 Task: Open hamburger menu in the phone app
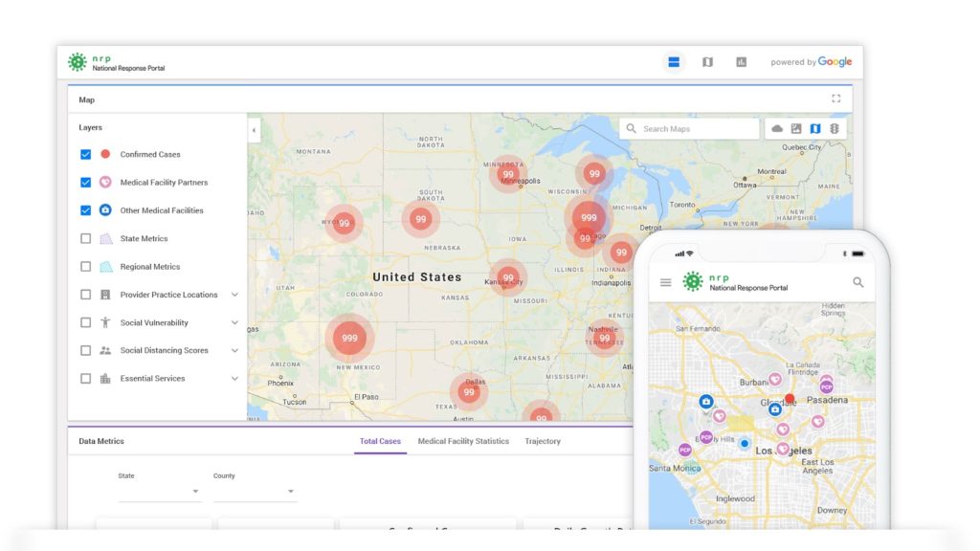click(666, 282)
